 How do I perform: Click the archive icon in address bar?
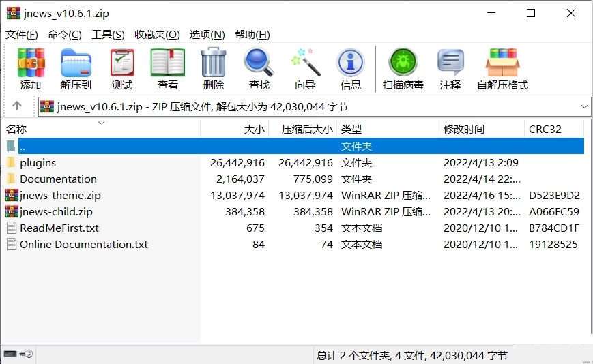pos(47,106)
